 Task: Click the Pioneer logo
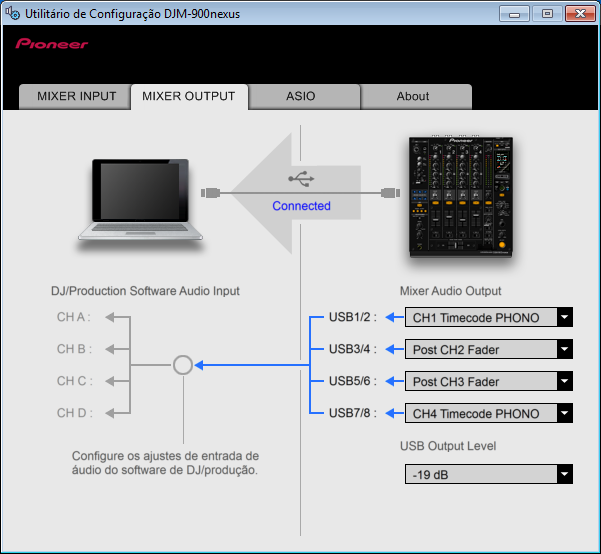(52, 44)
